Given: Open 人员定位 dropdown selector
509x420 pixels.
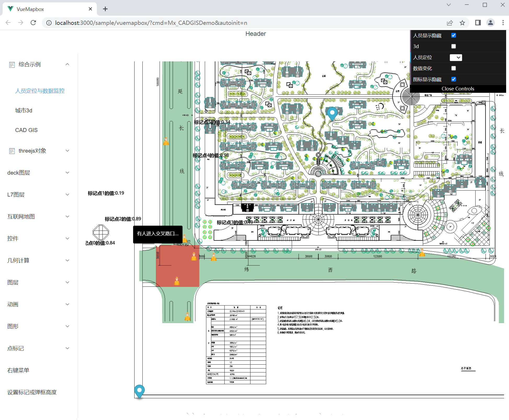Looking at the screenshot, I should pos(456,57).
